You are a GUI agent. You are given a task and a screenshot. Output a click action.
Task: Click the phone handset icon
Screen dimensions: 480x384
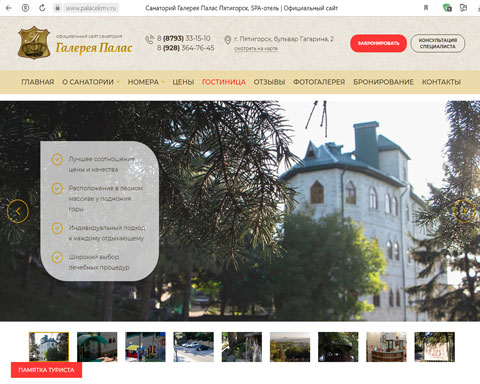point(149,40)
